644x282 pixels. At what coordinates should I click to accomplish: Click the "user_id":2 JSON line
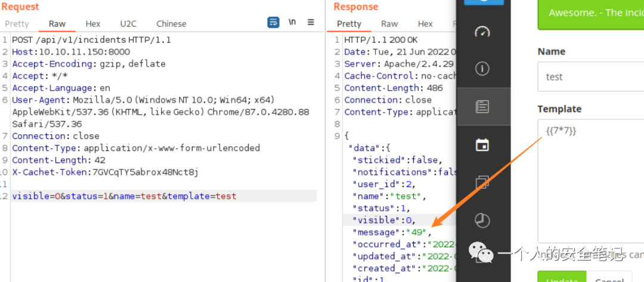386,184
